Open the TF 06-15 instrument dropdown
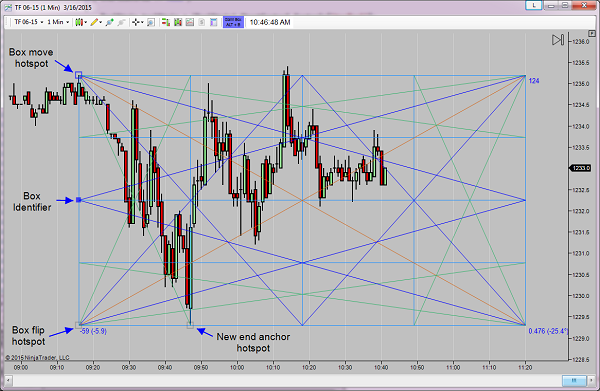Viewport: 600px width, 391px height. (29, 22)
